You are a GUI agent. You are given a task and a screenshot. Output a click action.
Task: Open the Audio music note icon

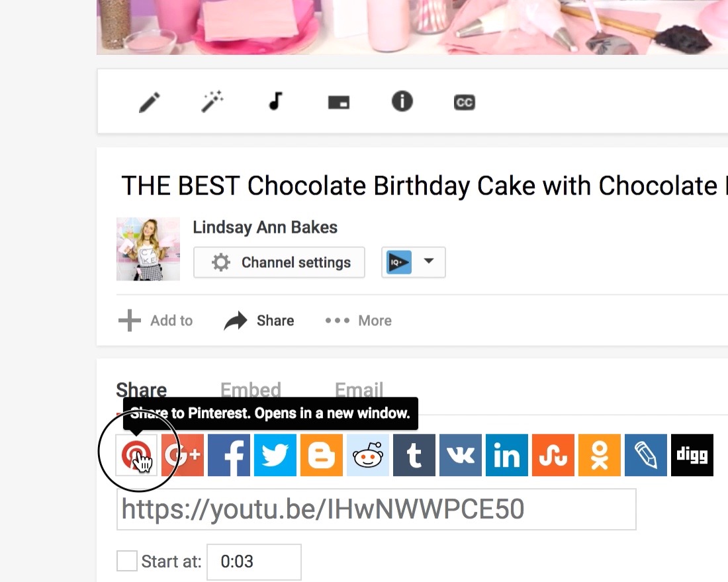coord(275,101)
